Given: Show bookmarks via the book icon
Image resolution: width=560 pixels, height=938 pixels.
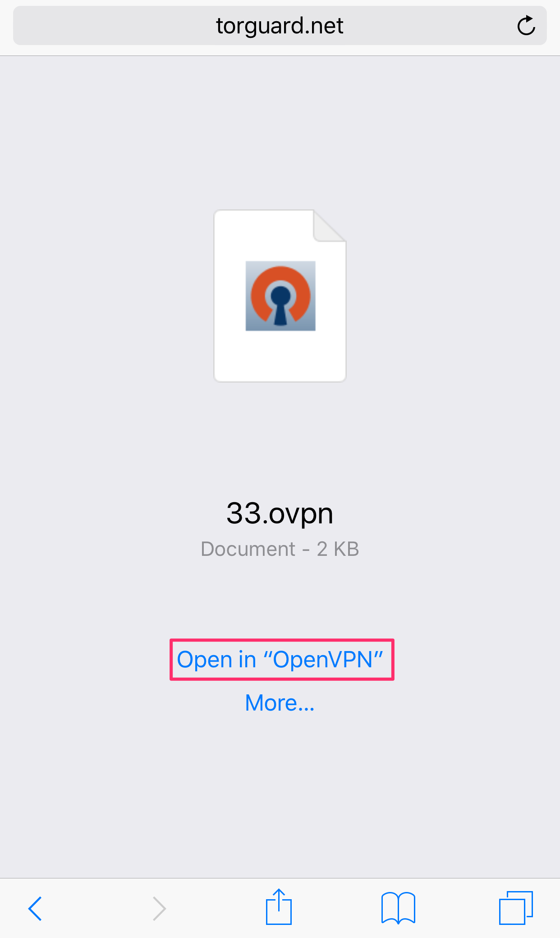Looking at the screenshot, I should click(398, 908).
